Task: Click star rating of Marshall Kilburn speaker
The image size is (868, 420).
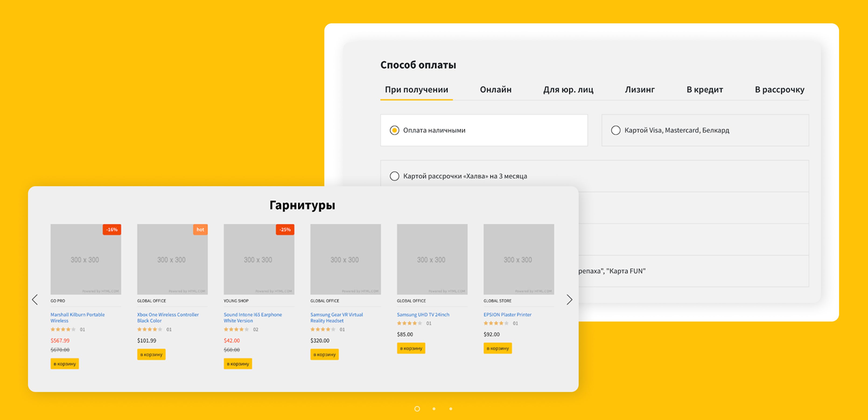Action: [63, 329]
